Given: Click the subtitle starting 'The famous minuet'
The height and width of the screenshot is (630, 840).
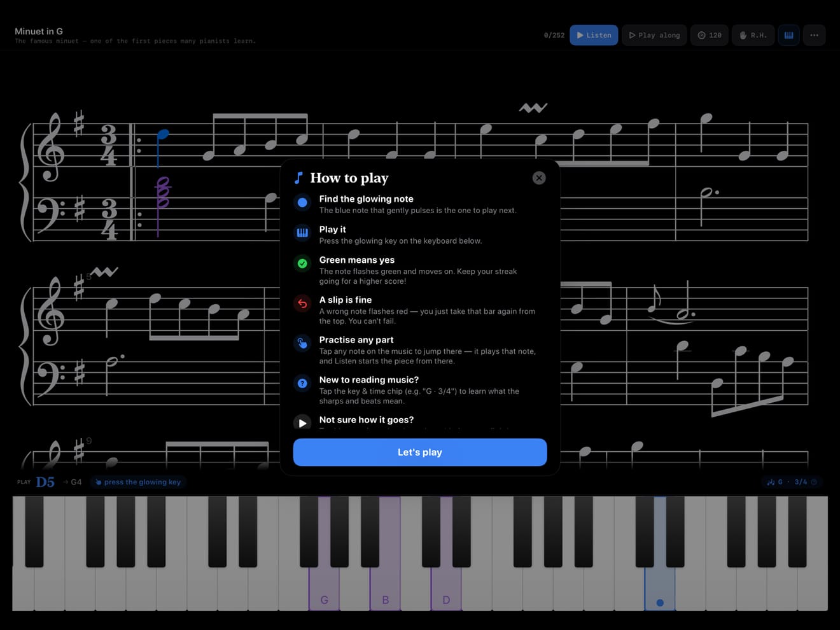Looking at the screenshot, I should [x=136, y=41].
